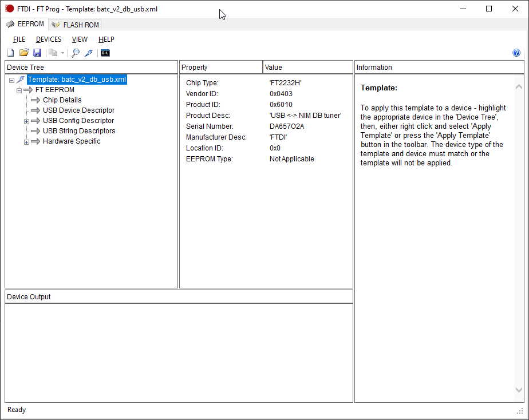Click the Location ID property label
This screenshot has width=529, height=420.
pos(204,148)
